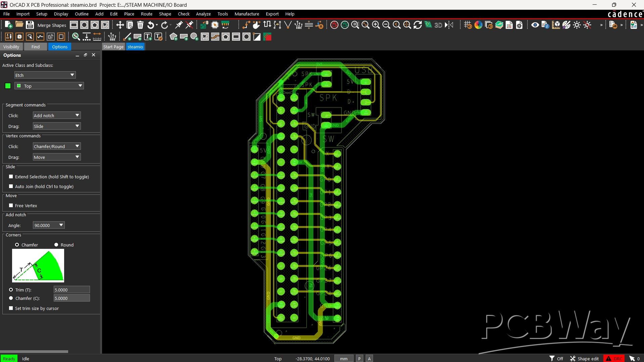
Task: Click the Save file icon
Action: pos(30,25)
